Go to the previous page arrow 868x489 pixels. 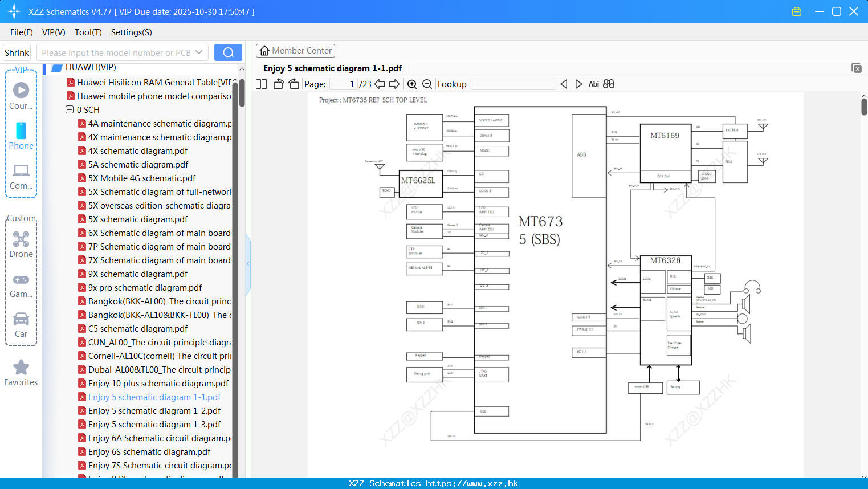point(380,84)
